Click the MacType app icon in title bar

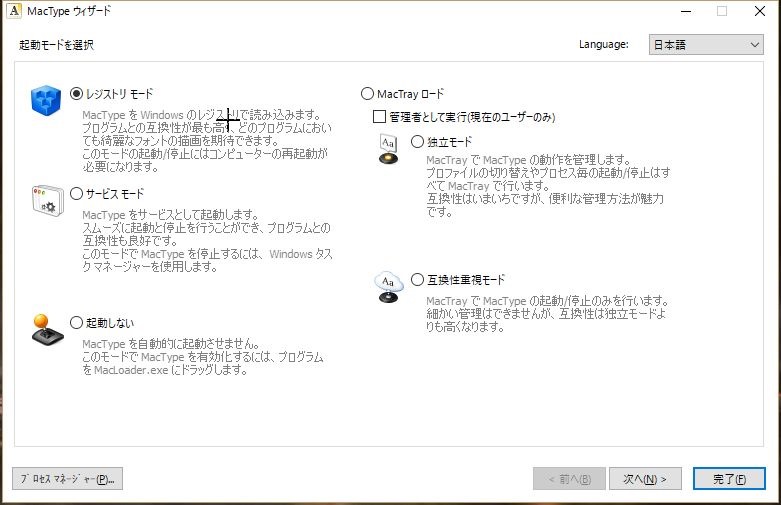click(14, 10)
